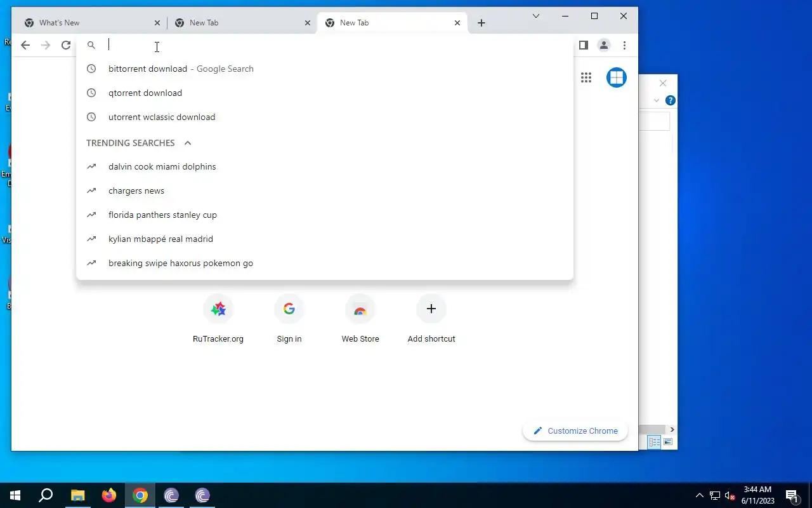Choose florida panthers stanley cup trend
Screen dimensions: 812x508
click(x=325, y=215)
